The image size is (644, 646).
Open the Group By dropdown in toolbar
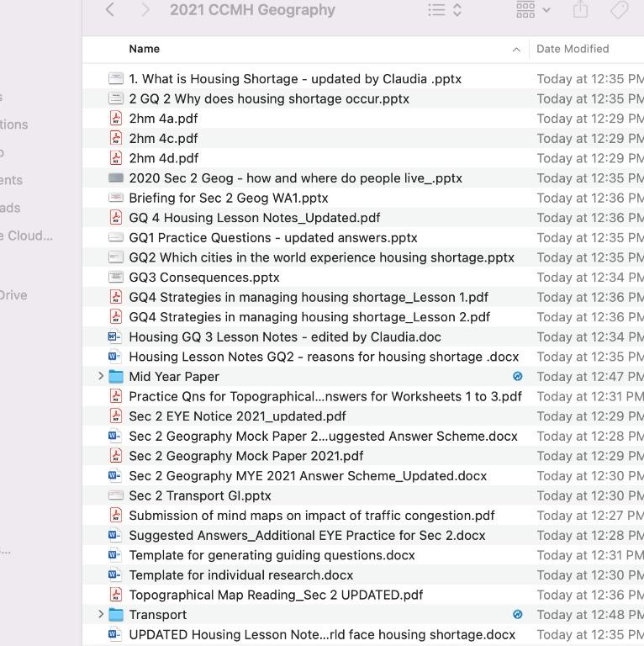[533, 10]
